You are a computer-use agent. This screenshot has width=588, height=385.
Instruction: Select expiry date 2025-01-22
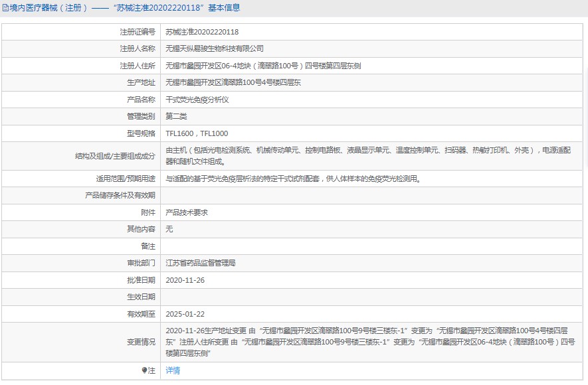(185, 314)
